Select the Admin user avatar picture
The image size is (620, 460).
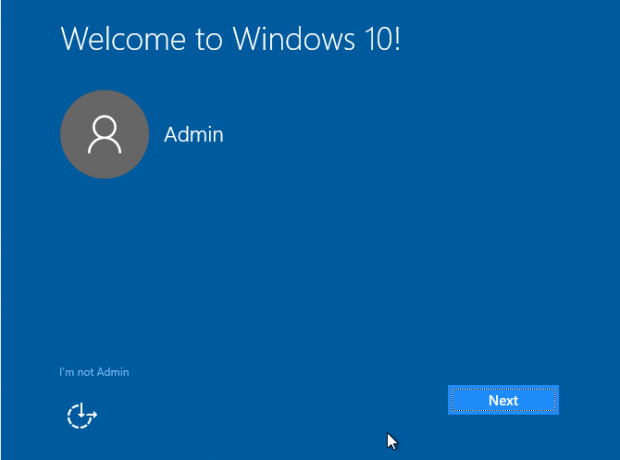tap(104, 134)
